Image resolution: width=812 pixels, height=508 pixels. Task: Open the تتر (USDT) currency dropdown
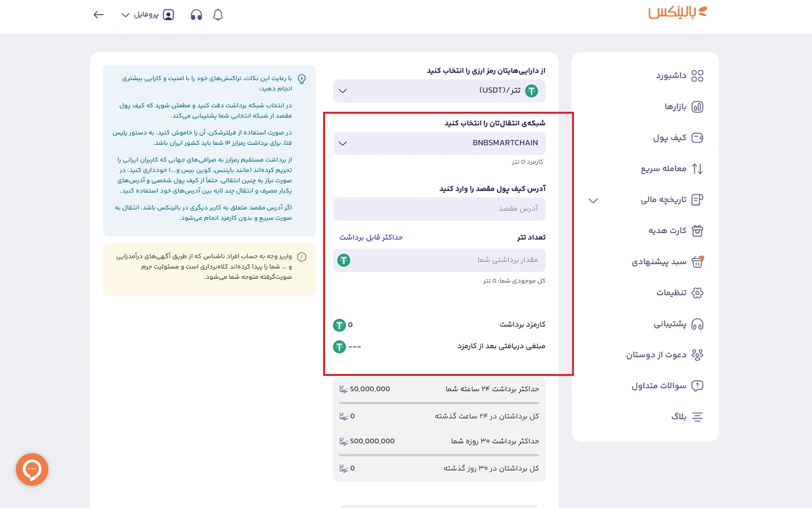coord(439,91)
